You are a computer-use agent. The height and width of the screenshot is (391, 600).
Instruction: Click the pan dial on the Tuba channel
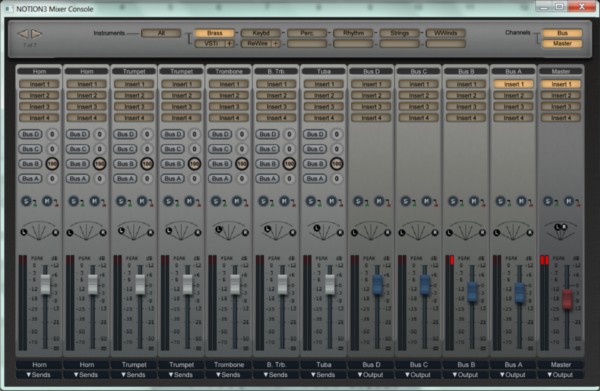point(324,231)
